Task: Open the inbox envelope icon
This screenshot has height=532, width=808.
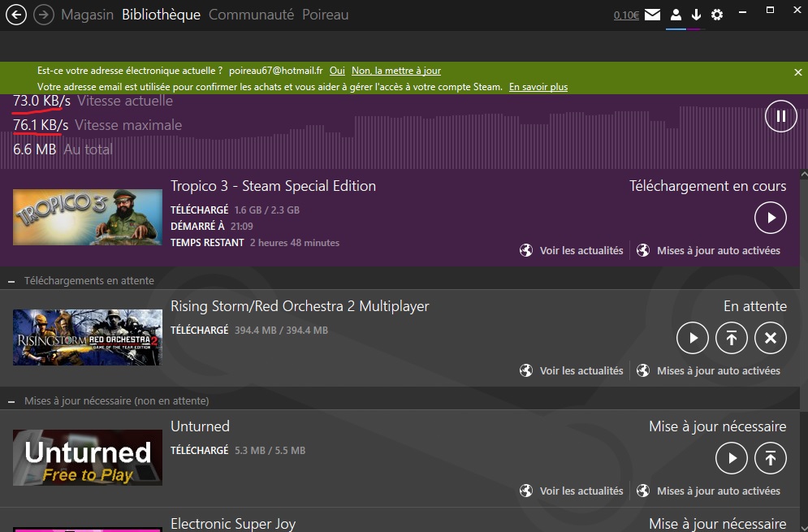Action: pos(653,15)
